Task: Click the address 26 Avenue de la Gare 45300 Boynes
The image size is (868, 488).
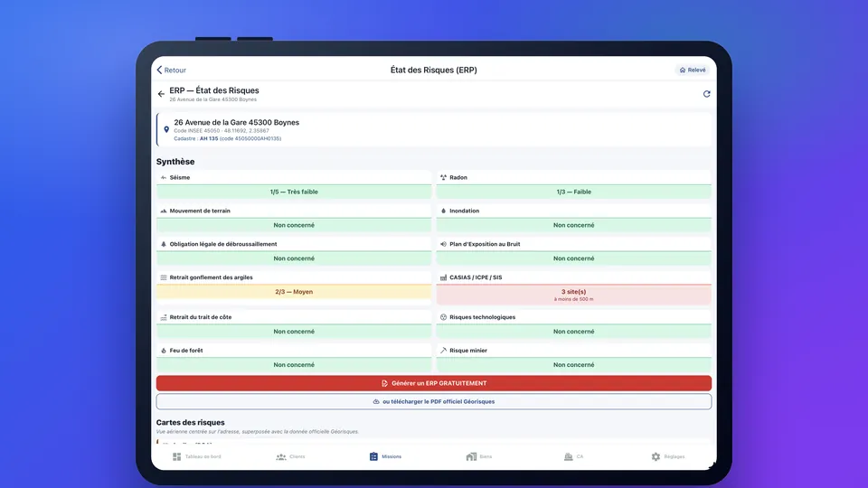Action: pyautogui.click(x=236, y=122)
